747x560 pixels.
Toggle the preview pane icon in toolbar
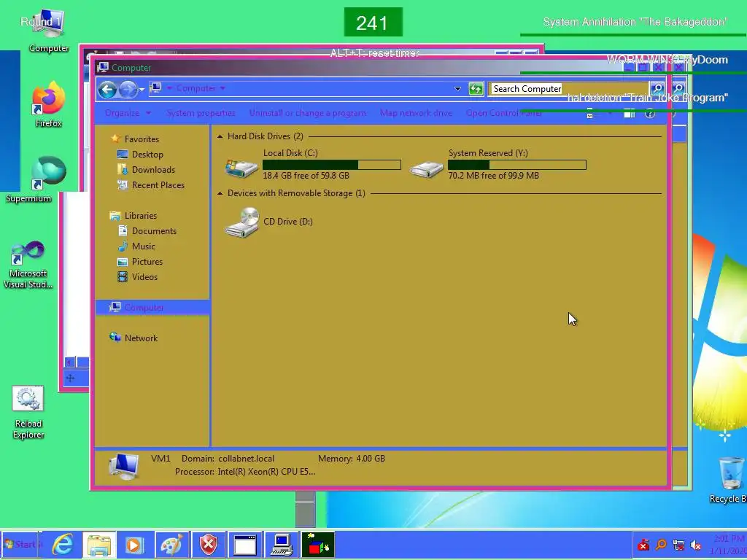point(630,113)
